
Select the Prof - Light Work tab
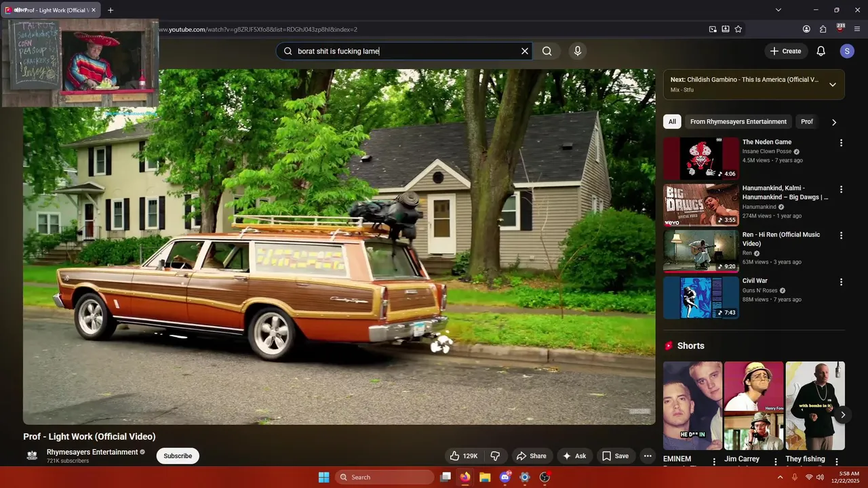click(51, 10)
